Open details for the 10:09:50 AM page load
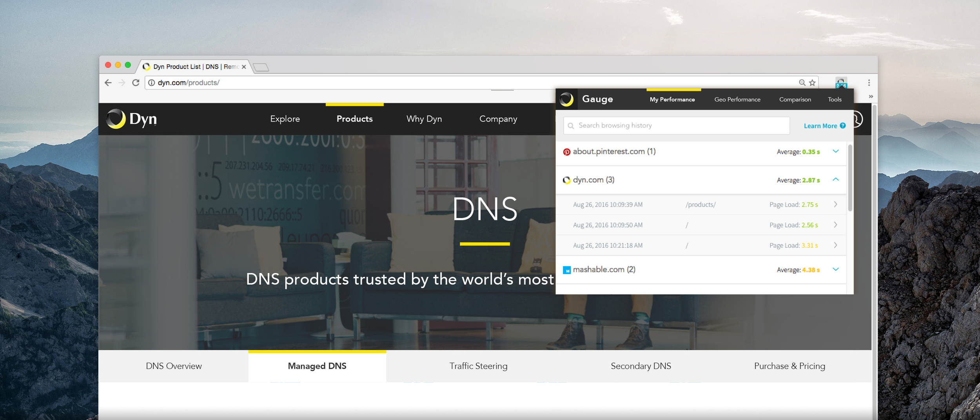This screenshot has height=420, width=980. coord(836,225)
